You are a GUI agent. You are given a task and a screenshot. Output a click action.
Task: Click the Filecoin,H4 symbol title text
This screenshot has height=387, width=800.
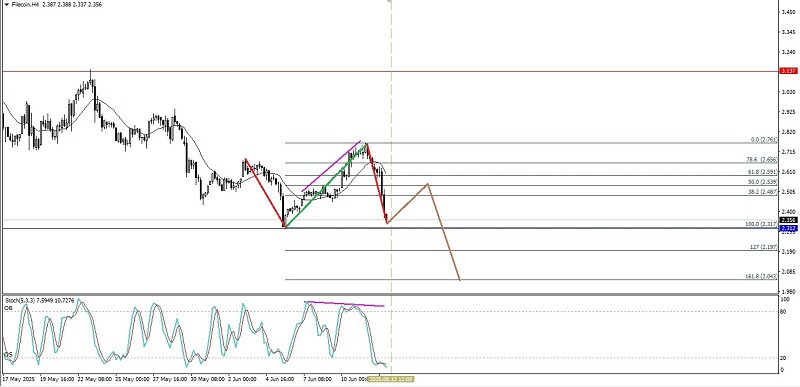tap(24, 5)
